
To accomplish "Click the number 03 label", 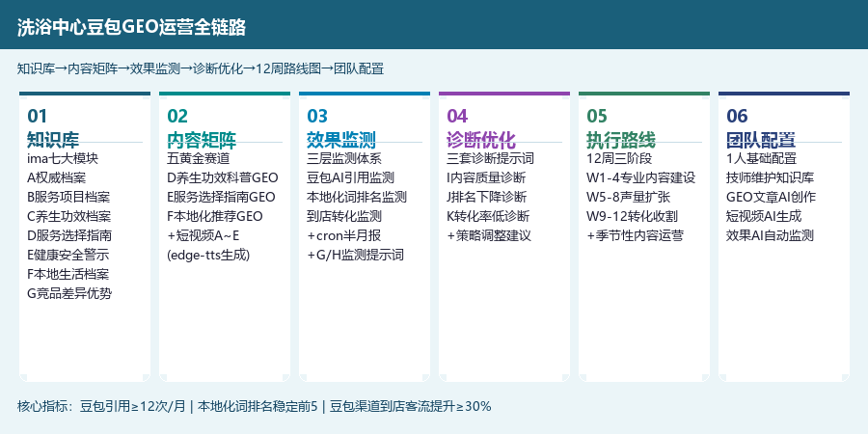I will 317,117.
